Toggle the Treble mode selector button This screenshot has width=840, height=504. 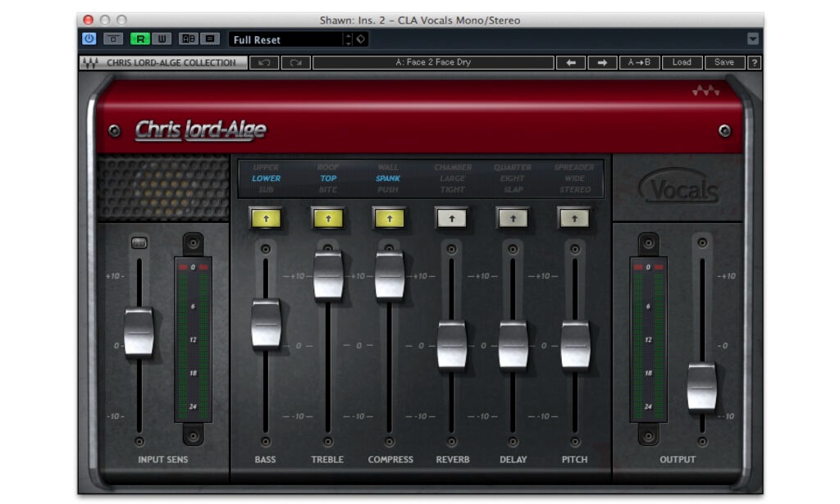tap(328, 218)
